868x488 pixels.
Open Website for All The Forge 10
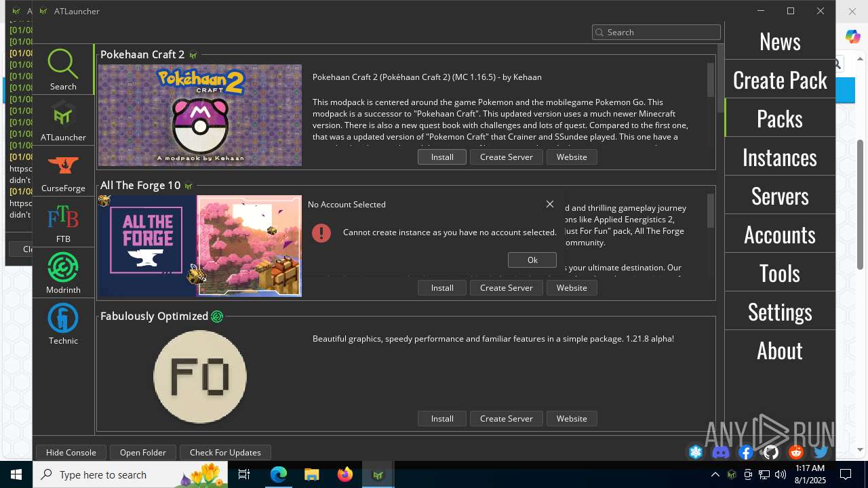pyautogui.click(x=572, y=287)
